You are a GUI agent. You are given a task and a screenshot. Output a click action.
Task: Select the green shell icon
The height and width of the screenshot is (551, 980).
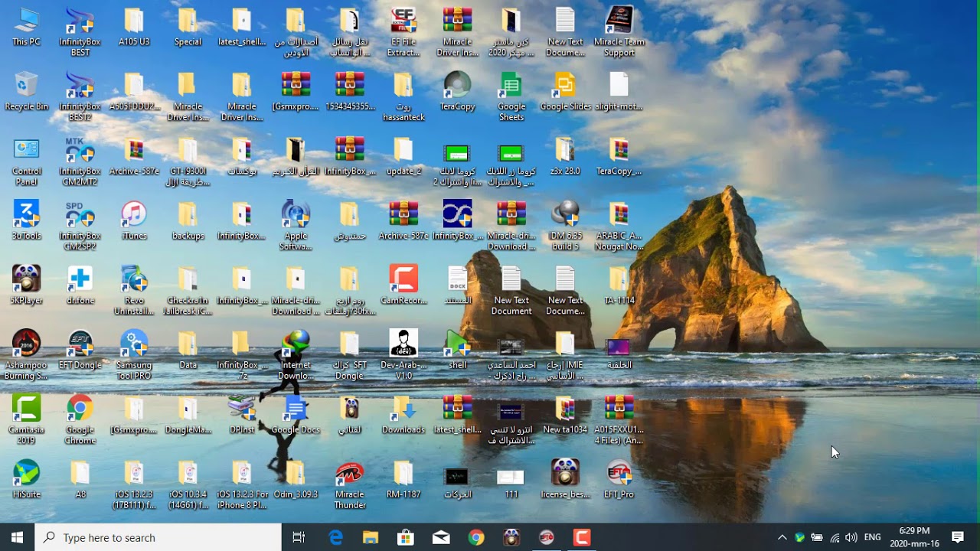point(457,350)
